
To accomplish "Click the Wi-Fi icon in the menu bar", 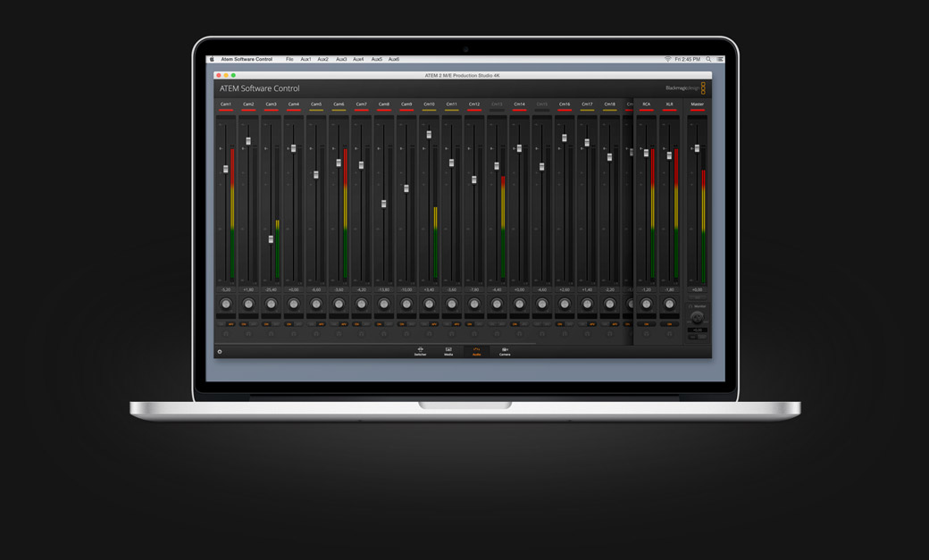I will 667,60.
